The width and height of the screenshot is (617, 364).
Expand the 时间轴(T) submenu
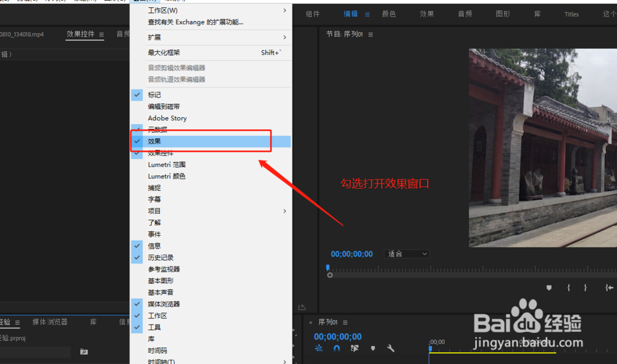(210, 362)
